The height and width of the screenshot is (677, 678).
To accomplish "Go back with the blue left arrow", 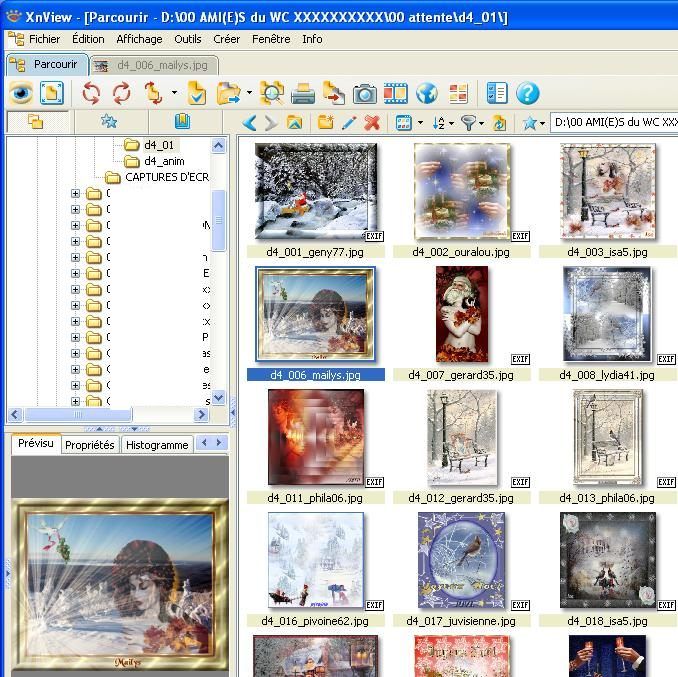I will point(250,123).
